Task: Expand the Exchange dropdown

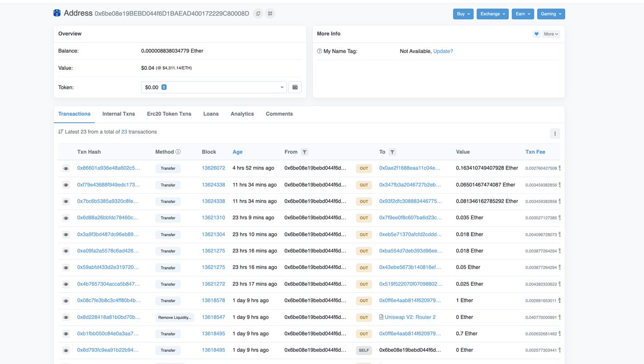Action: pyautogui.click(x=493, y=14)
